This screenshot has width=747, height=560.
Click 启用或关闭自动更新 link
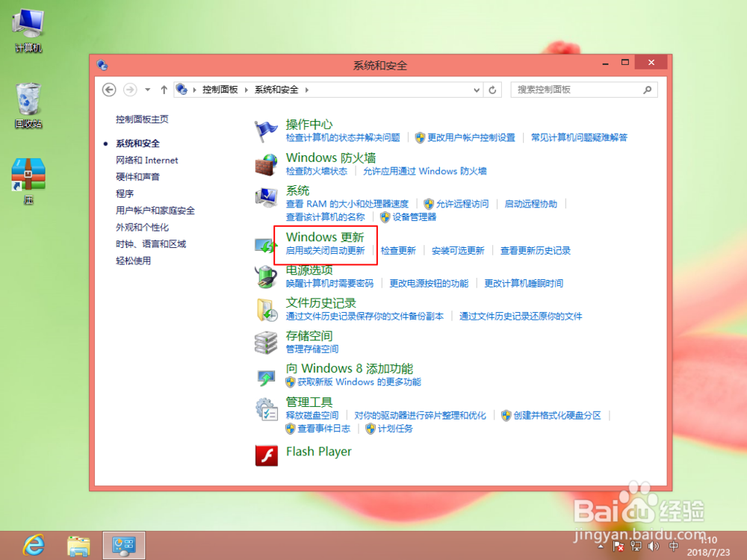click(x=326, y=250)
